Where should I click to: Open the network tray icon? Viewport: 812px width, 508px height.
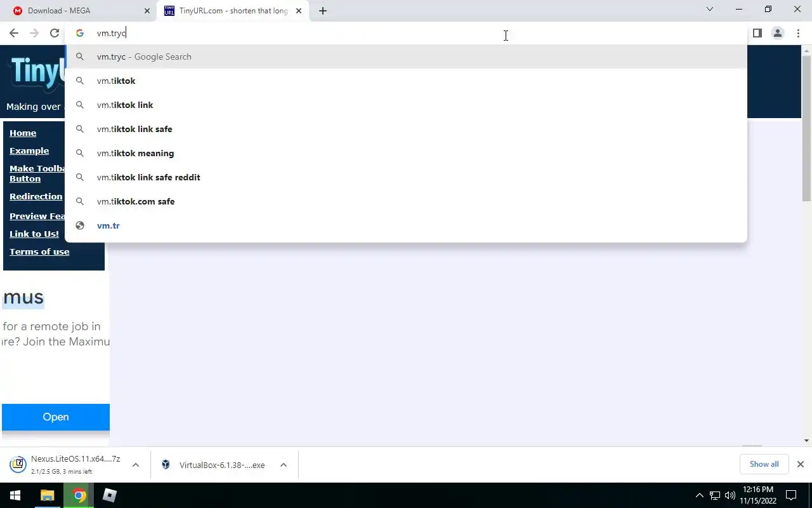(715, 495)
